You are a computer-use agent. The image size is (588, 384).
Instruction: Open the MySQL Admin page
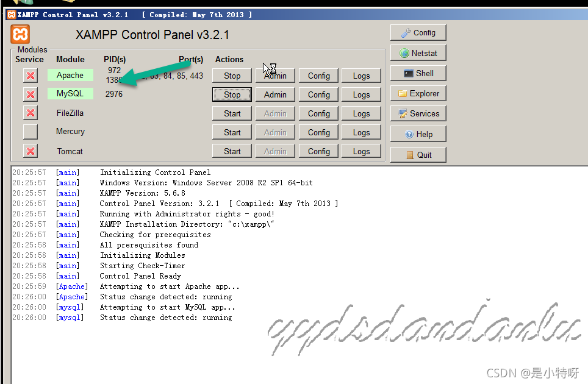pos(275,95)
